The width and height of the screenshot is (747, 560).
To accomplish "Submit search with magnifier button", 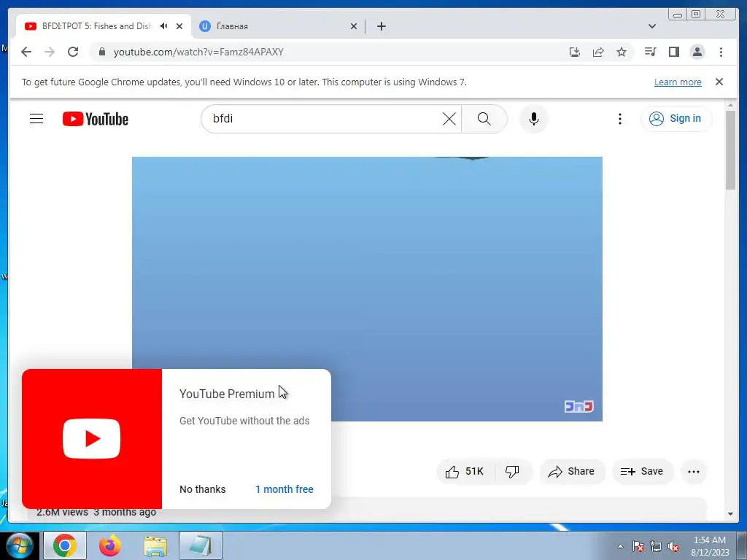I will click(484, 119).
